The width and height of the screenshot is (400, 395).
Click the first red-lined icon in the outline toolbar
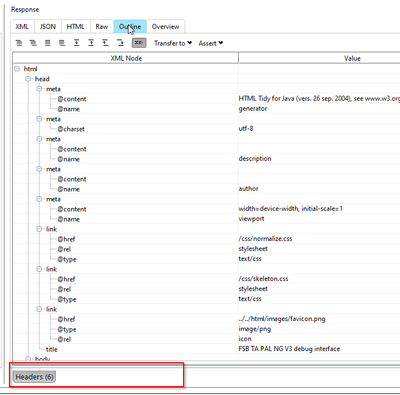pyautogui.click(x=19, y=43)
